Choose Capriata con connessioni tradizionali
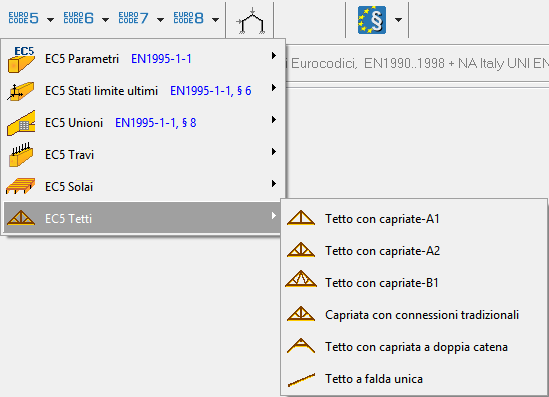The height and width of the screenshot is (397, 549). (x=414, y=315)
